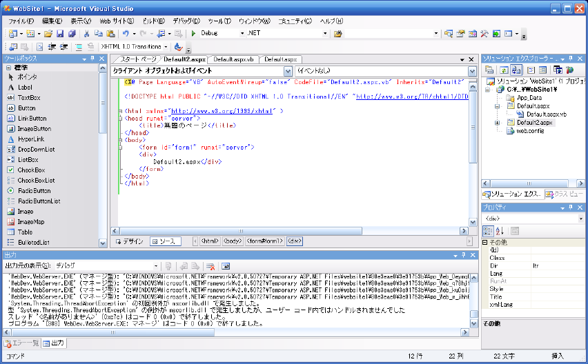588x364 pixels.
Task: Open the events (no event) dropdown
Action: (x=472, y=71)
